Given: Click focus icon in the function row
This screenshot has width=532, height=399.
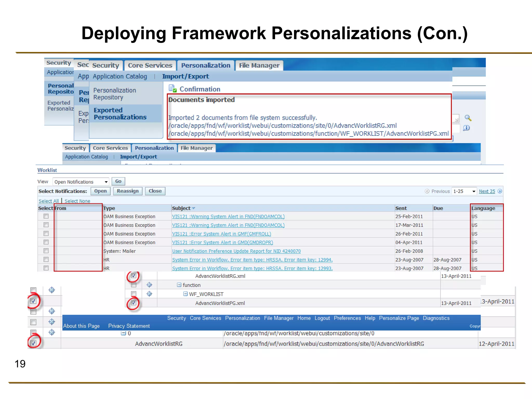Looking at the screenshot, I should coord(149,285).
